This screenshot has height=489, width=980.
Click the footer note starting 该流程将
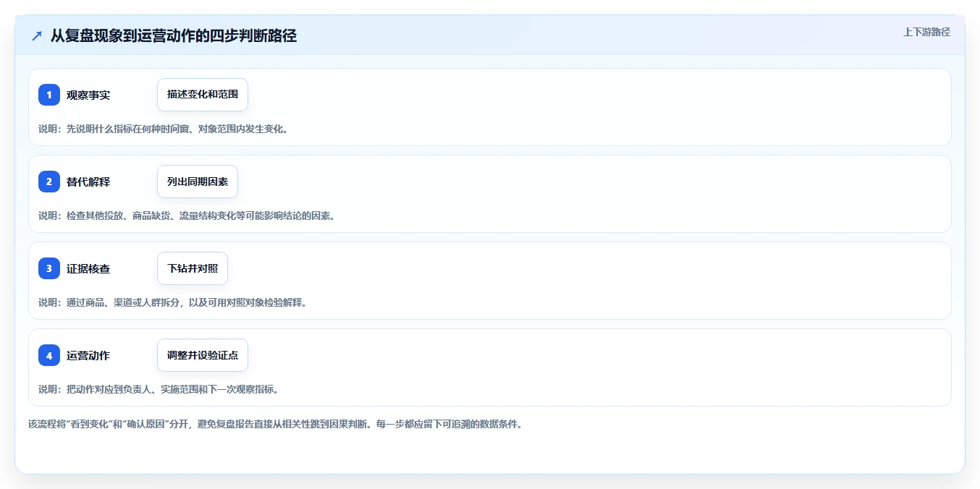(x=276, y=424)
